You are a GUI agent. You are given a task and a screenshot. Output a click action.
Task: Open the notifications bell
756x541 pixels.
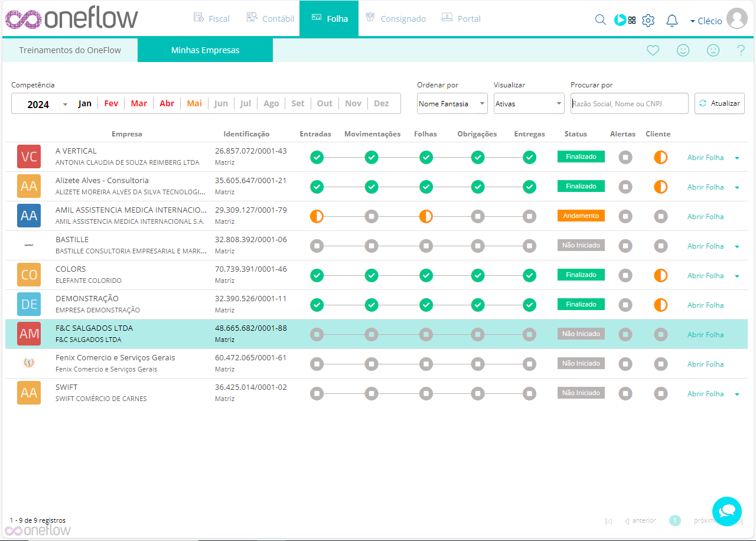click(672, 20)
